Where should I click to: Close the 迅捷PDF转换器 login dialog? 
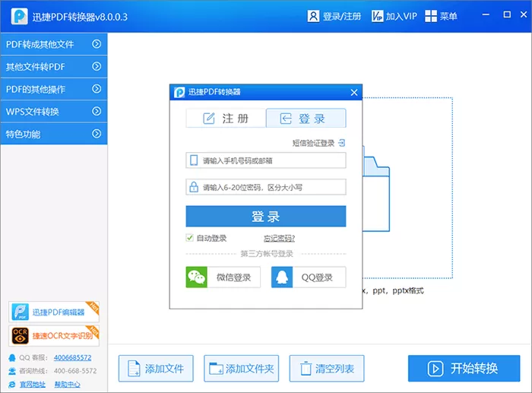pyautogui.click(x=354, y=92)
